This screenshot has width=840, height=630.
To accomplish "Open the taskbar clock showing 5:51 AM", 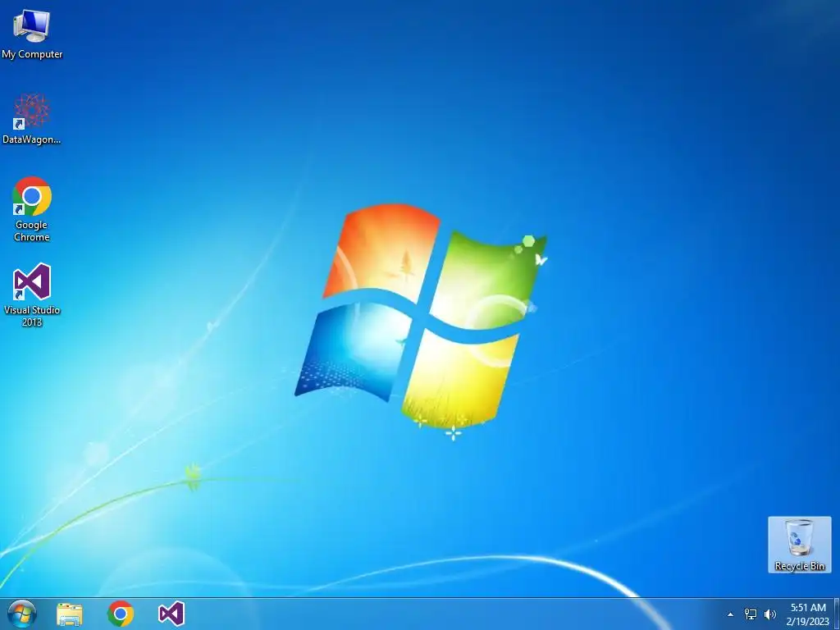I will pyautogui.click(x=808, y=614).
